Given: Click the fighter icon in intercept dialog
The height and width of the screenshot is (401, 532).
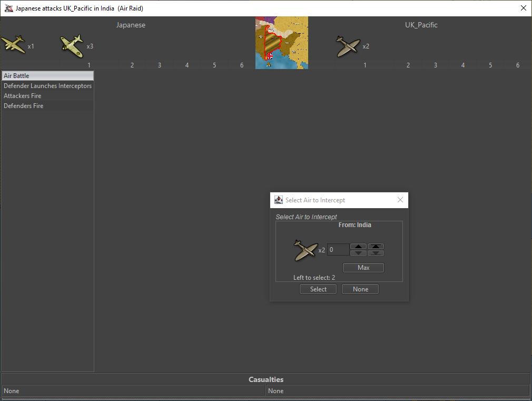Looking at the screenshot, I should [x=305, y=250].
